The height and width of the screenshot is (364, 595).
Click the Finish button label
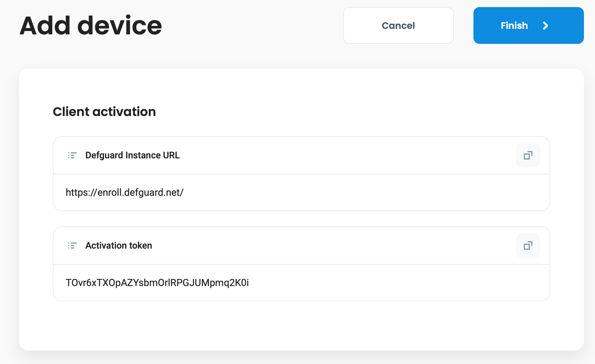click(514, 26)
